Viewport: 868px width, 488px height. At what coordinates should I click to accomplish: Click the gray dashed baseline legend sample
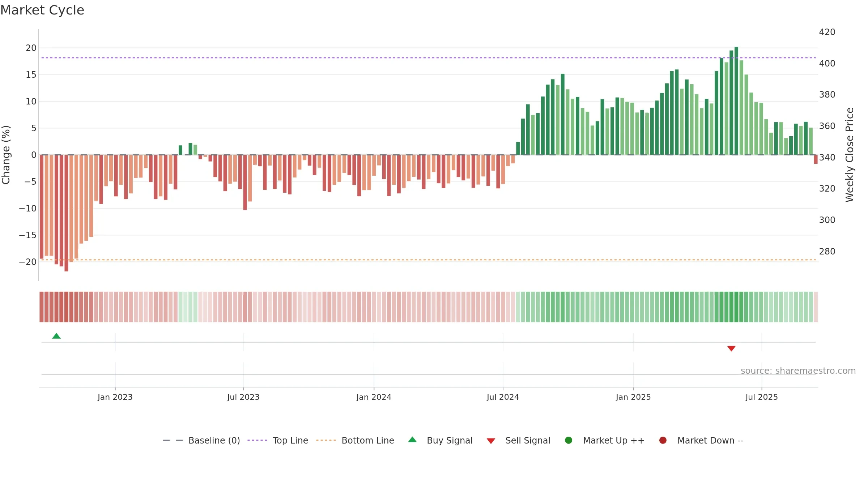coord(173,440)
